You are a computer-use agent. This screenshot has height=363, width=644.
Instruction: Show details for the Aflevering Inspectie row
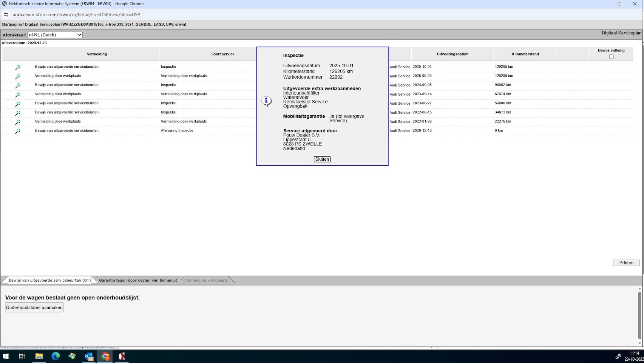coord(18,131)
